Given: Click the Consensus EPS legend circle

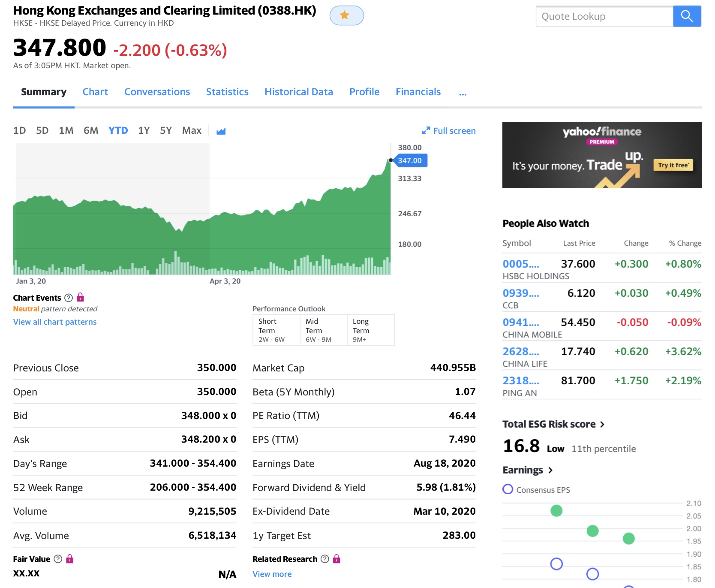Looking at the screenshot, I should (x=508, y=489).
